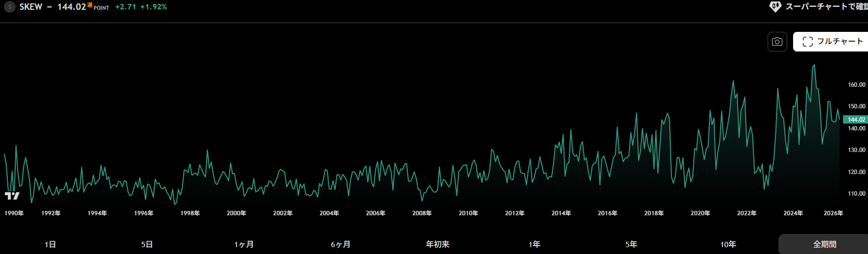Pick the 10年 time range
This screenshot has height=254, width=868.
728,244
